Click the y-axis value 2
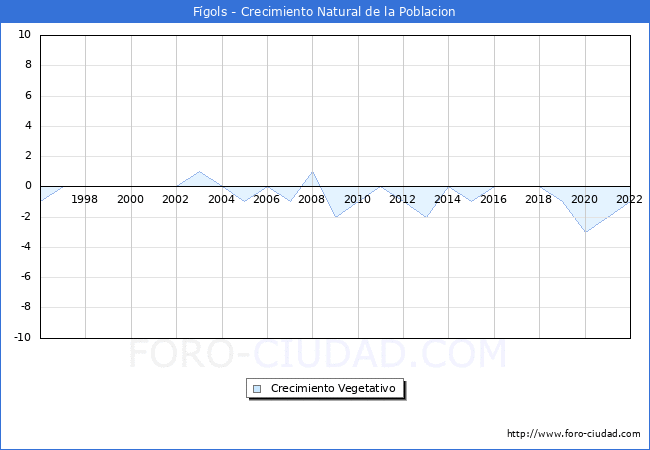The image size is (650, 450). (28, 156)
